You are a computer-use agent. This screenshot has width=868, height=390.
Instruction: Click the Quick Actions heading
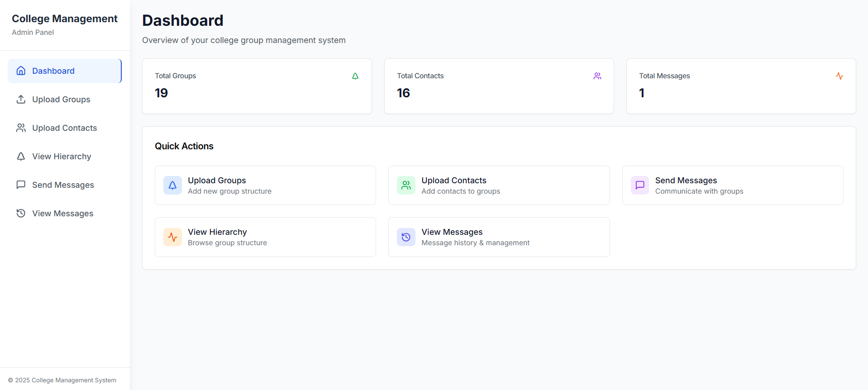click(x=184, y=146)
